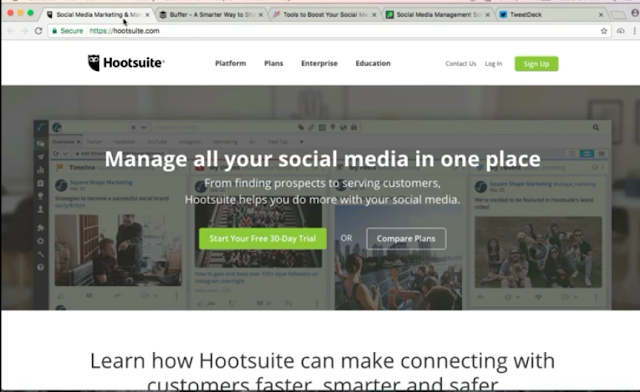Close the Social Media Management tab

tap(488, 15)
